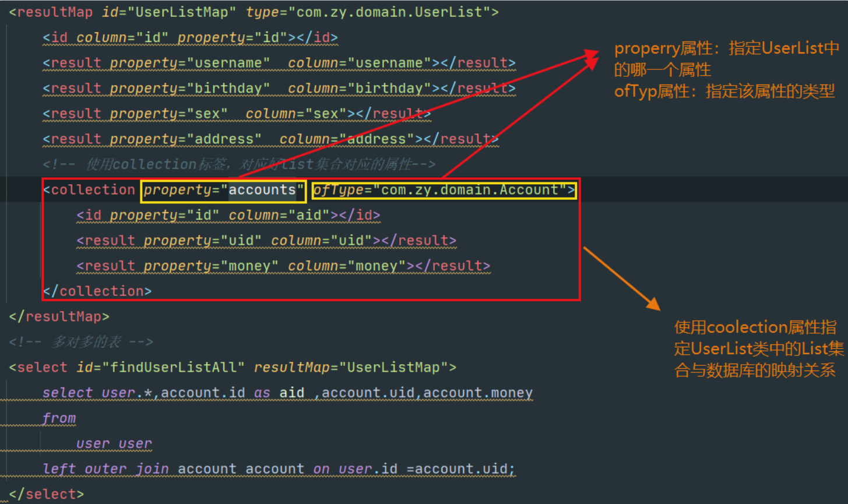Click the "user user" table alias line
848x504 pixels.
click(x=114, y=444)
